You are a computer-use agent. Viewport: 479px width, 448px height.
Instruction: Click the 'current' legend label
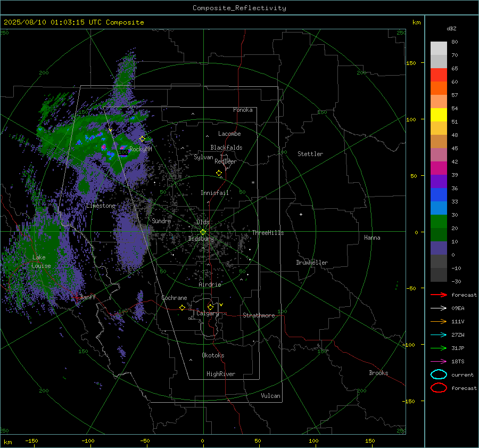pyautogui.click(x=463, y=374)
